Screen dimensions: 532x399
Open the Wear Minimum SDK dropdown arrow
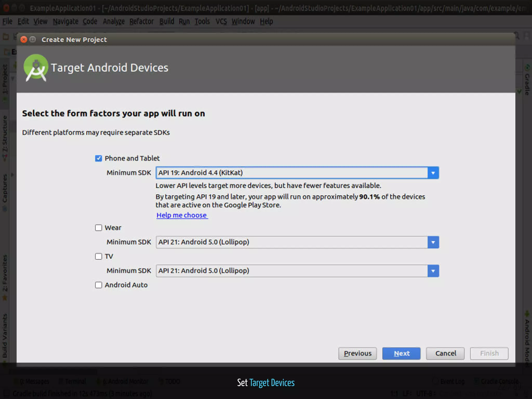pyautogui.click(x=433, y=242)
